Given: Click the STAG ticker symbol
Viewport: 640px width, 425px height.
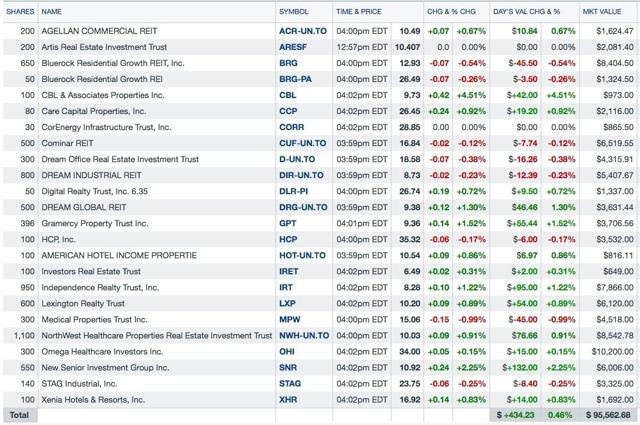Looking at the screenshot, I should 290,384.
